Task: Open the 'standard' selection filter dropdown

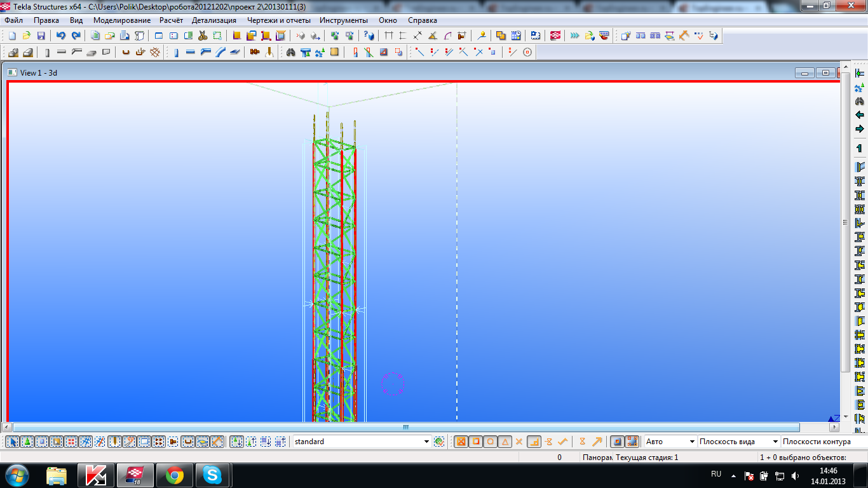Action: (426, 442)
